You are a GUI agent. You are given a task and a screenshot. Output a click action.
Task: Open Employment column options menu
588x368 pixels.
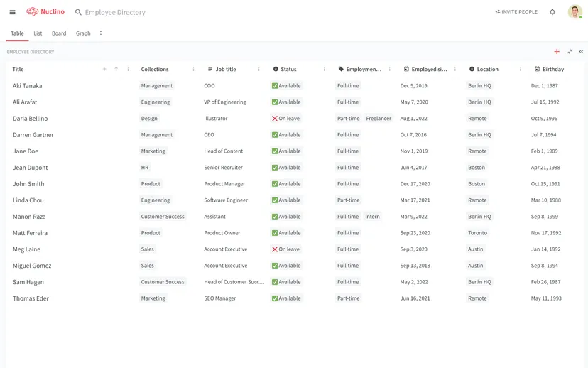click(x=390, y=69)
